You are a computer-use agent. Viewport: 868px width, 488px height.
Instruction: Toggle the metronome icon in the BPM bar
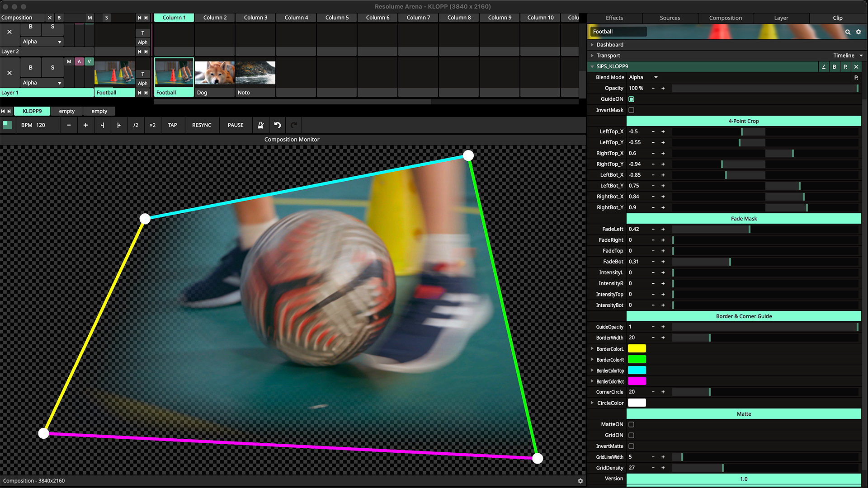[261, 125]
